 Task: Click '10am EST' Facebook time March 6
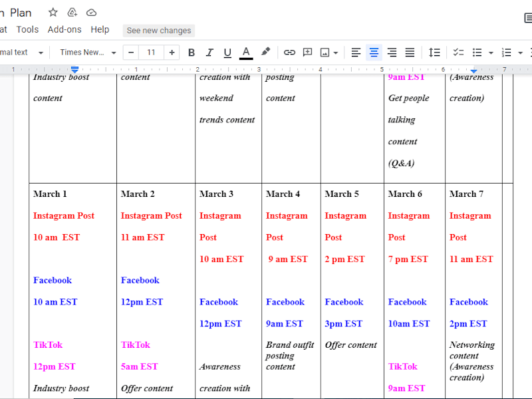coord(409,324)
